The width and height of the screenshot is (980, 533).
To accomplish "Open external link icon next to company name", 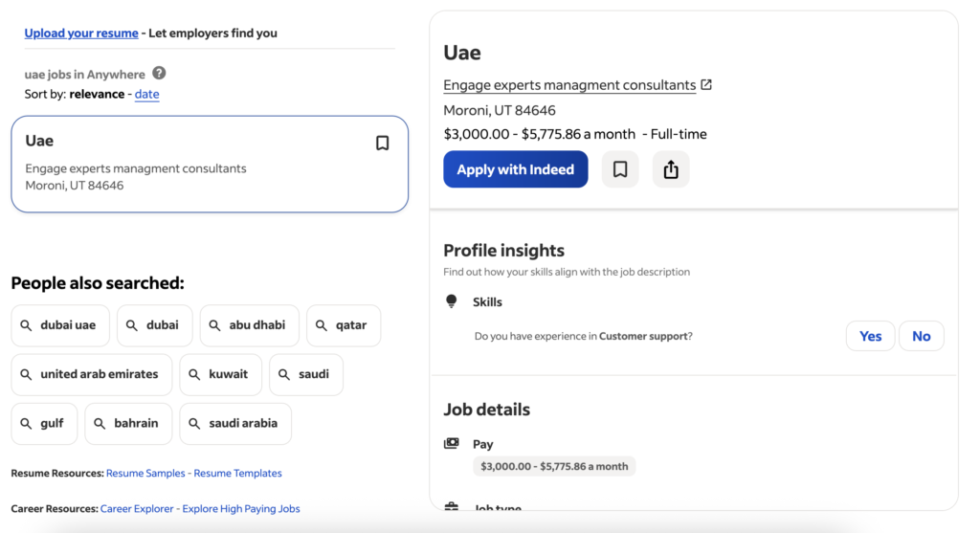I will 706,84.
